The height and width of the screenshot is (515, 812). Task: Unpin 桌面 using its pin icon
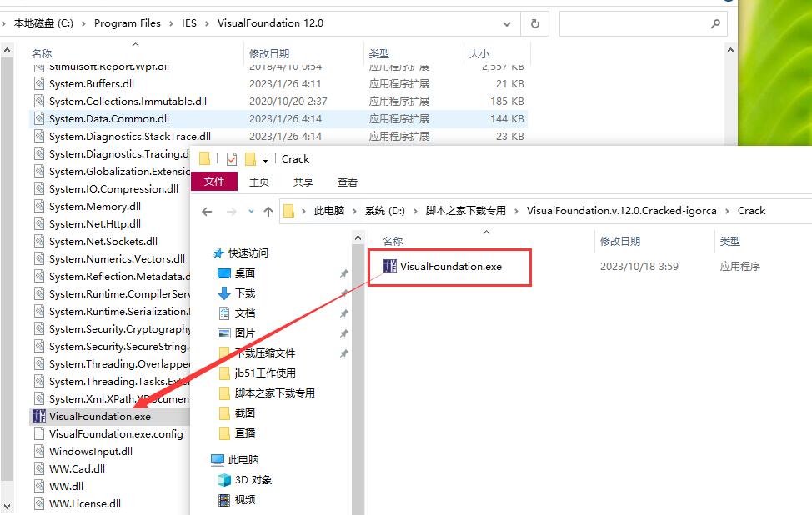click(343, 273)
